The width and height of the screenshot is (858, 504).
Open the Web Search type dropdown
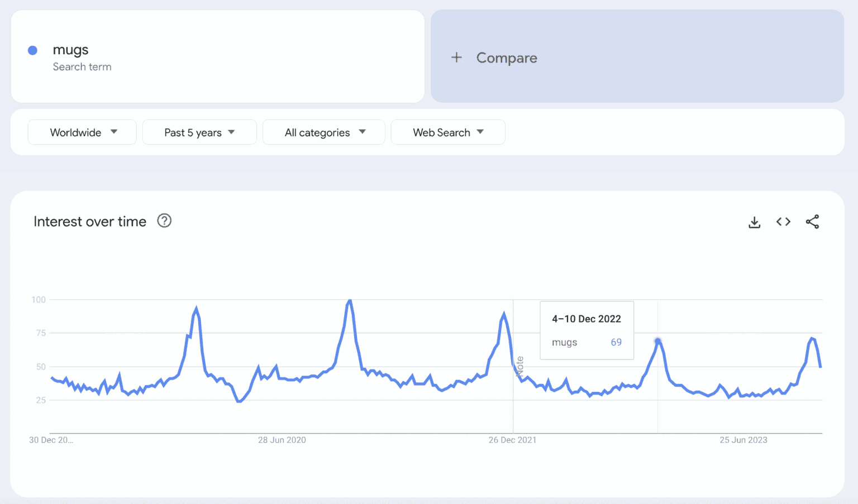pyautogui.click(x=448, y=132)
